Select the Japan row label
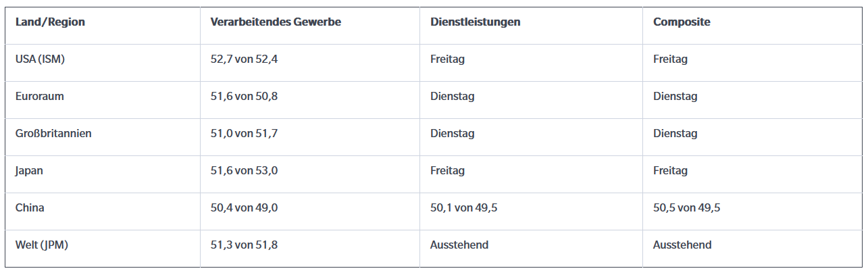 (29, 171)
